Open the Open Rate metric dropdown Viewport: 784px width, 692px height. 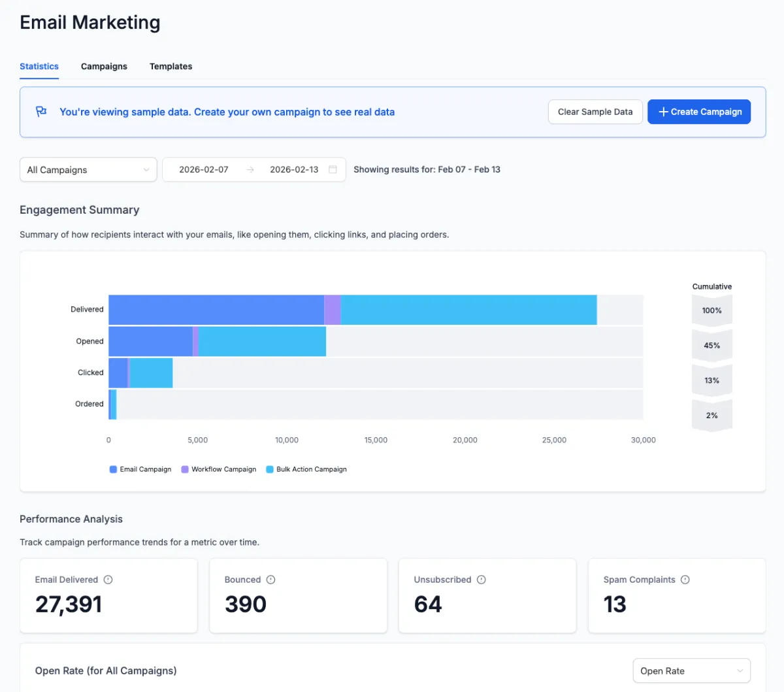coord(691,671)
